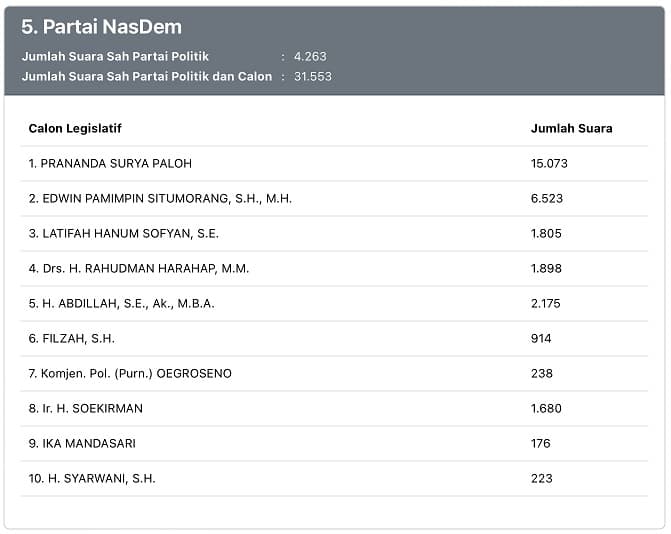This screenshot has width=671, height=534.
Task: Select the vote value 6.523
Action: (546, 198)
